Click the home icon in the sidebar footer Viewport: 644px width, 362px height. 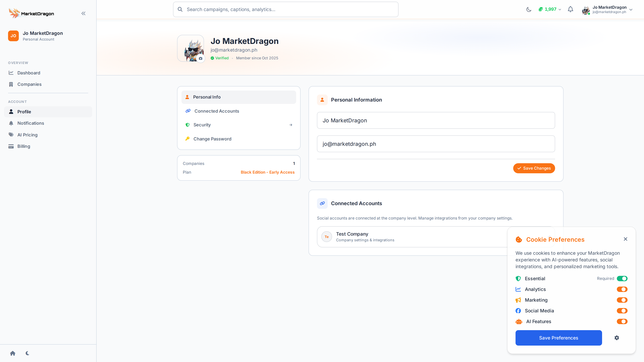pyautogui.click(x=13, y=353)
